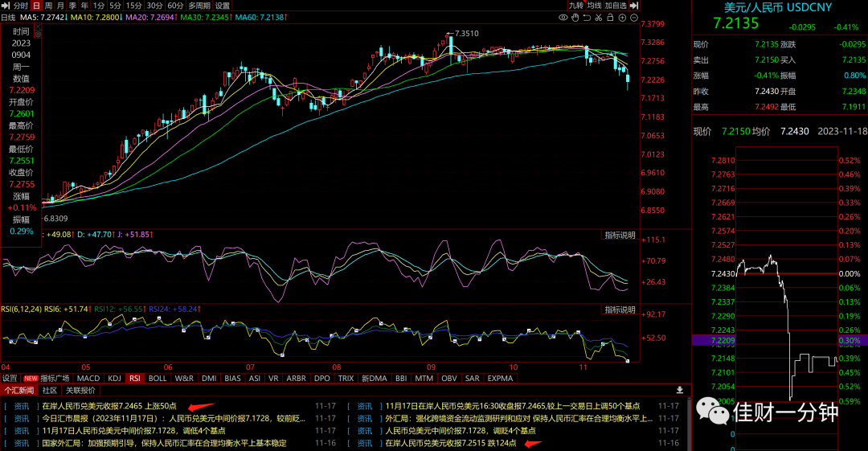Viewport: 868px width, 451px height.
Task: Toggle the lock icon on chart toolbar
Action: tap(610, 18)
